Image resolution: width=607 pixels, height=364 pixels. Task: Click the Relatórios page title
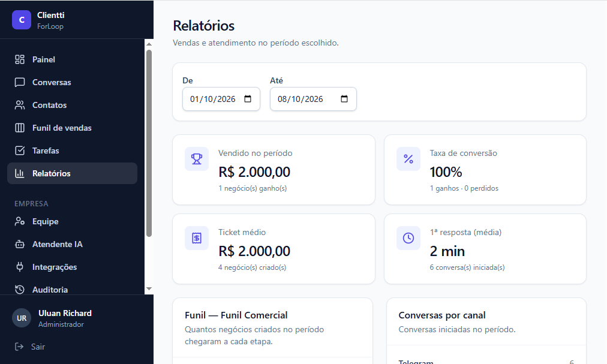click(x=203, y=26)
